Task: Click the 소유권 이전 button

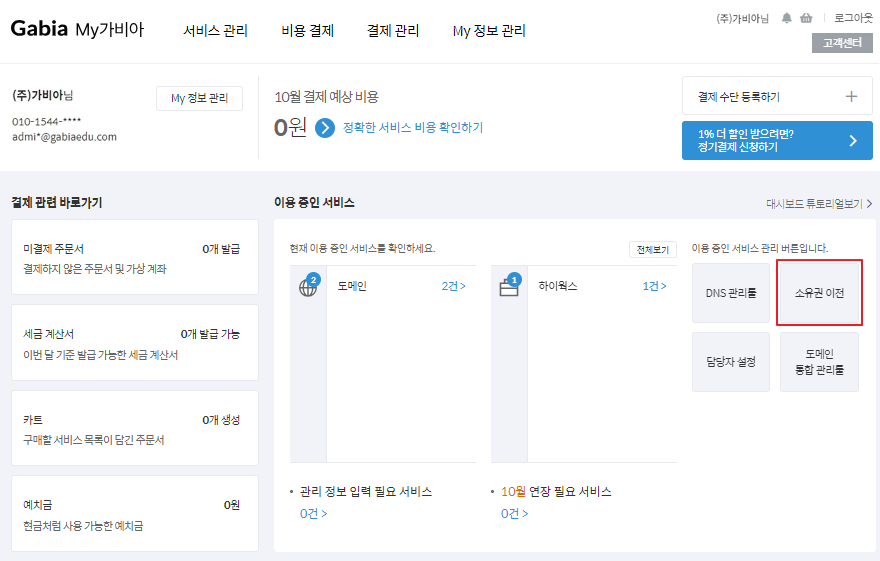Action: [819, 293]
